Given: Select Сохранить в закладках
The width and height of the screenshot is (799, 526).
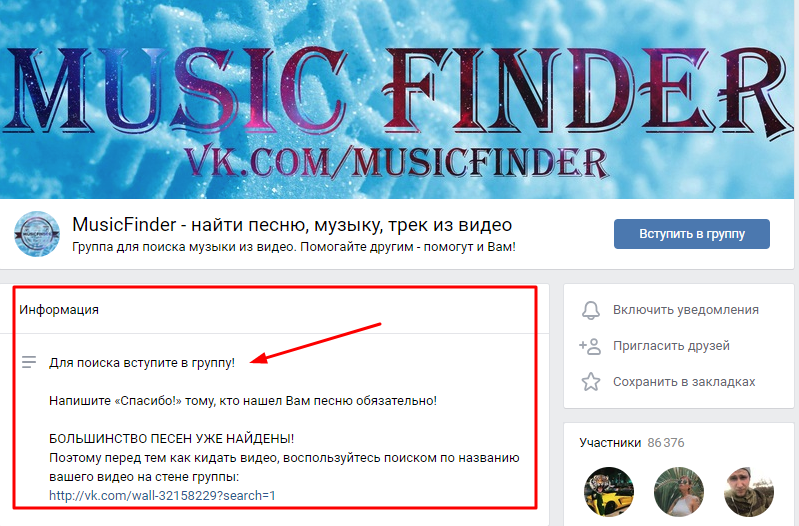Looking at the screenshot, I should pyautogui.click(x=684, y=382).
